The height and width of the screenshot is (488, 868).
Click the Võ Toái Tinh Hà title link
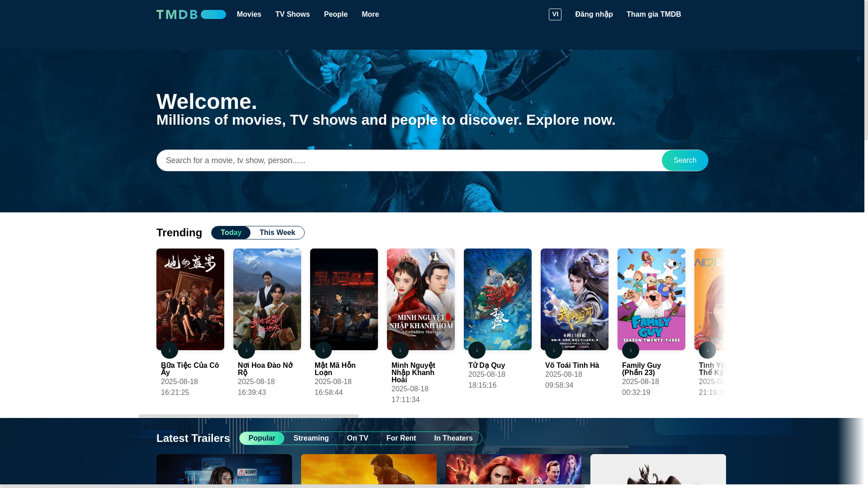[572, 365]
